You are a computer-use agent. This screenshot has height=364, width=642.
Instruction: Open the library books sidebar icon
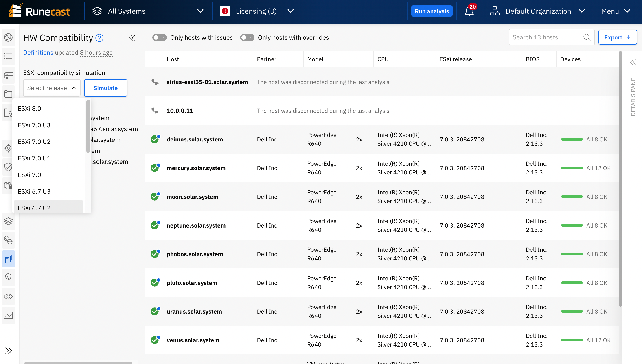point(8,113)
